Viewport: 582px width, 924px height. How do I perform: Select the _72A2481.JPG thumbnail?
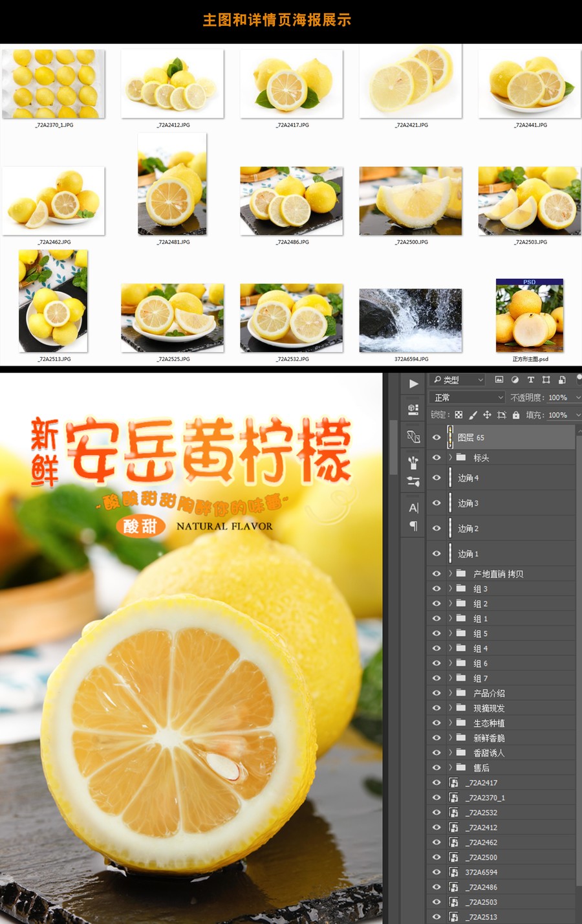click(x=173, y=184)
